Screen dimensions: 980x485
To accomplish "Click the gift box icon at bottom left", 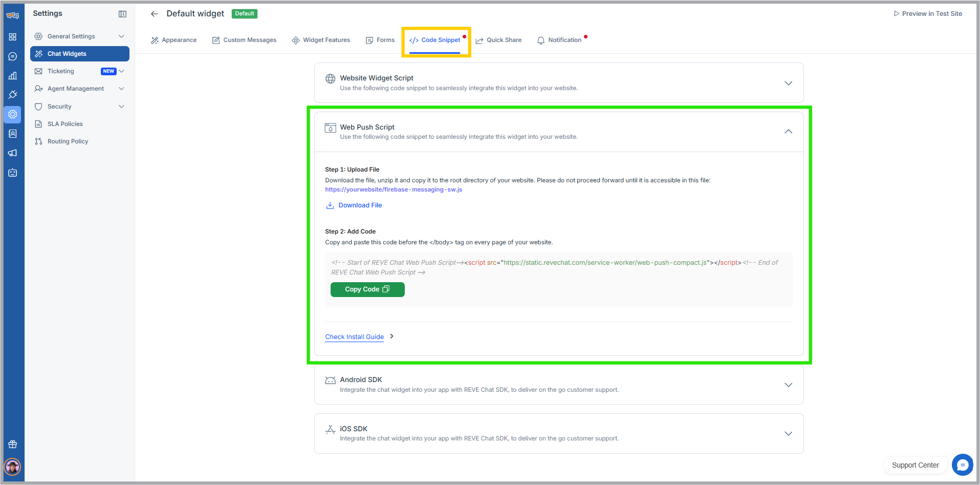I will coord(13,444).
